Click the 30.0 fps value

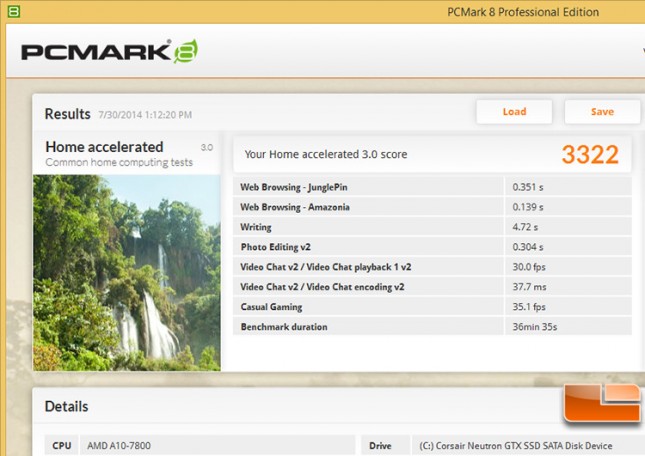pyautogui.click(x=529, y=267)
